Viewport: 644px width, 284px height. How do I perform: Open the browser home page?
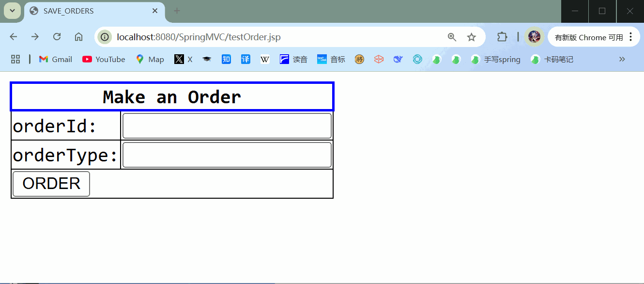[x=78, y=37]
